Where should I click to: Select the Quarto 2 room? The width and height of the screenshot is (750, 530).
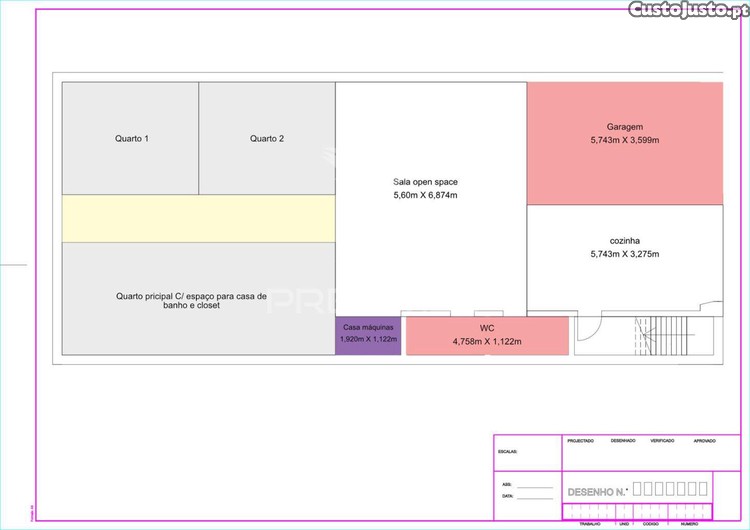point(267,138)
